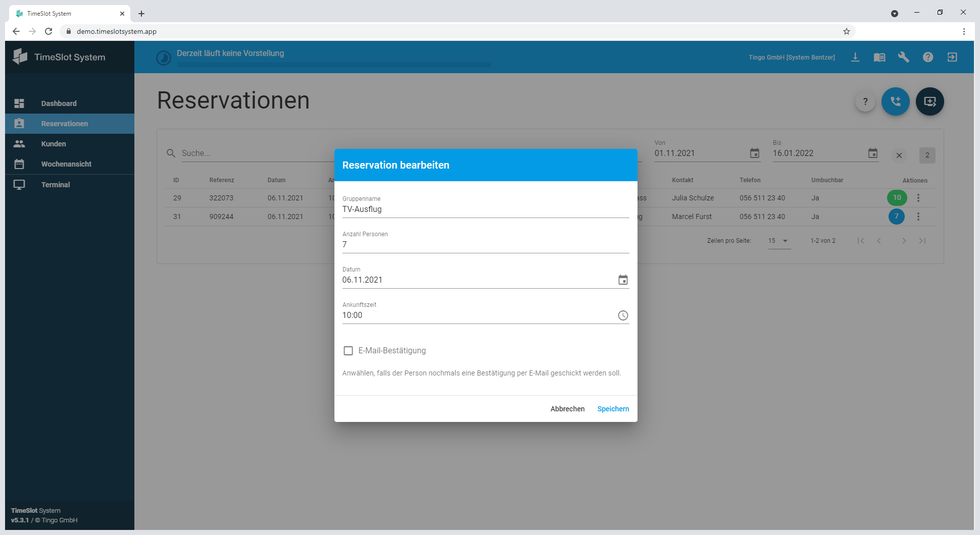Go to first page of results

point(861,241)
